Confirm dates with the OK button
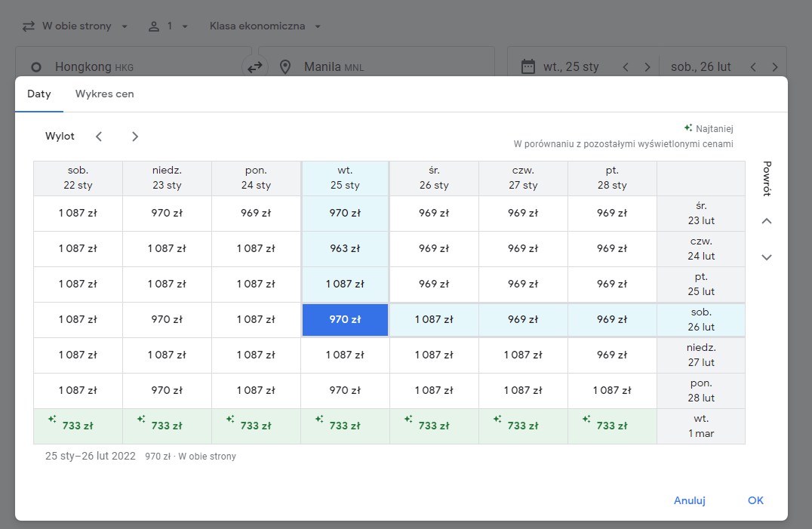 pos(755,500)
